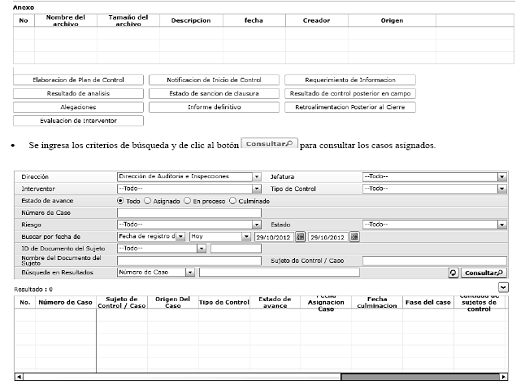Click Informe definitivo button
The image size is (525, 387).
point(214,107)
